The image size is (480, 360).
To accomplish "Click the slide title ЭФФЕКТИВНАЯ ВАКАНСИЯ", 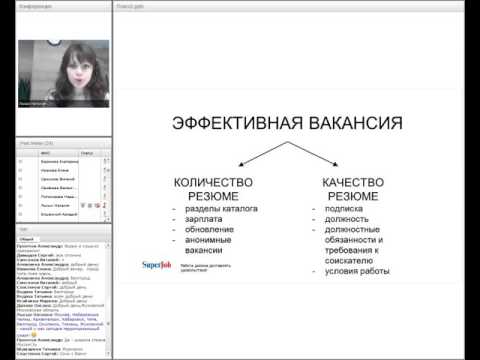I will [287, 123].
